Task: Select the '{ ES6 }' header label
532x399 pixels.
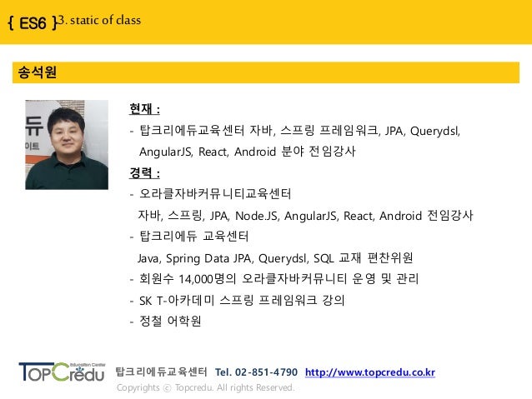Action: click(33, 23)
